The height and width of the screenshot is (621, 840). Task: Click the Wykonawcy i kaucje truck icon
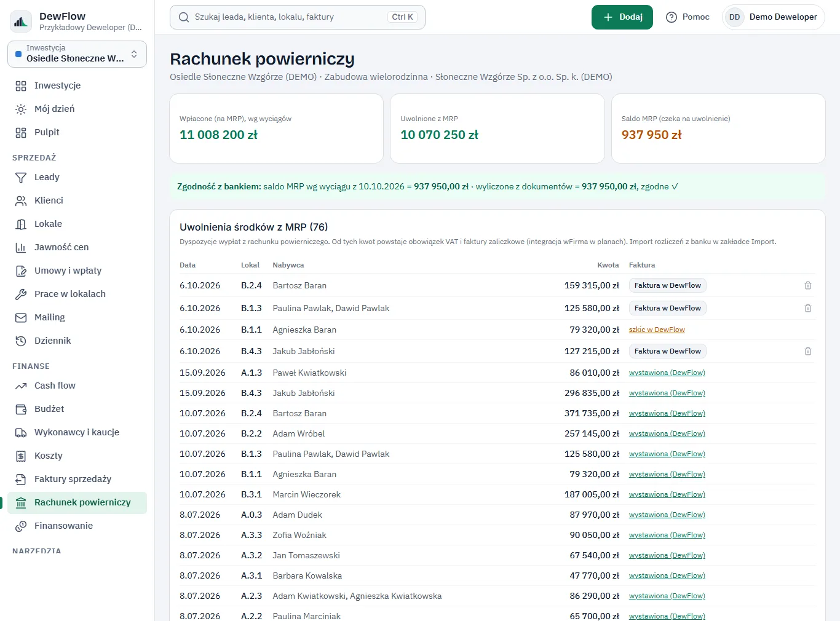coord(21,433)
